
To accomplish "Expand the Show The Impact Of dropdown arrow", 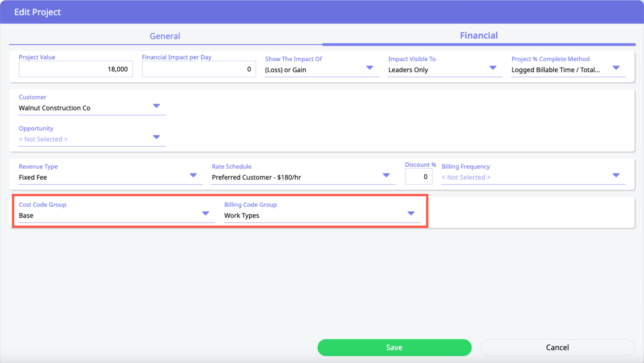I will click(370, 68).
